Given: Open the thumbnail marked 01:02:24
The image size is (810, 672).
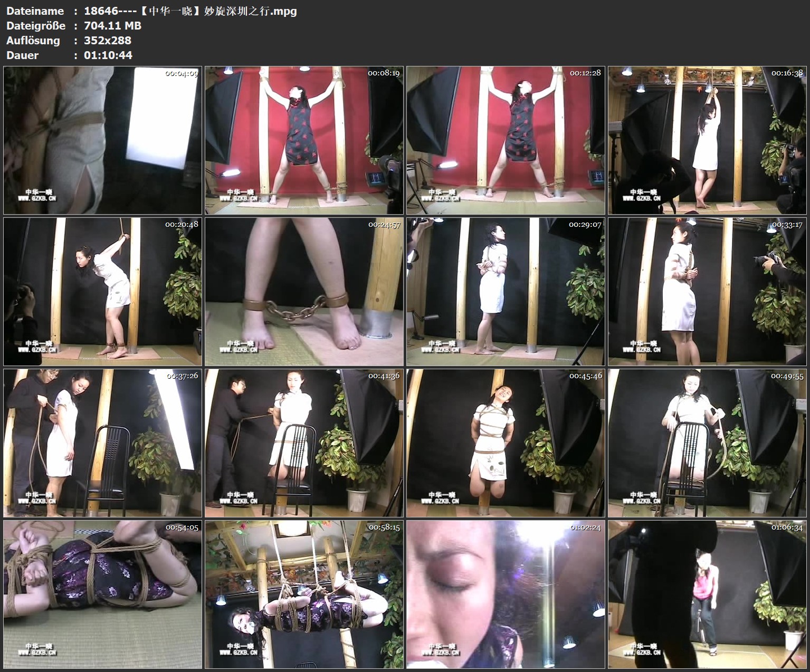Looking at the screenshot, I should (506, 594).
